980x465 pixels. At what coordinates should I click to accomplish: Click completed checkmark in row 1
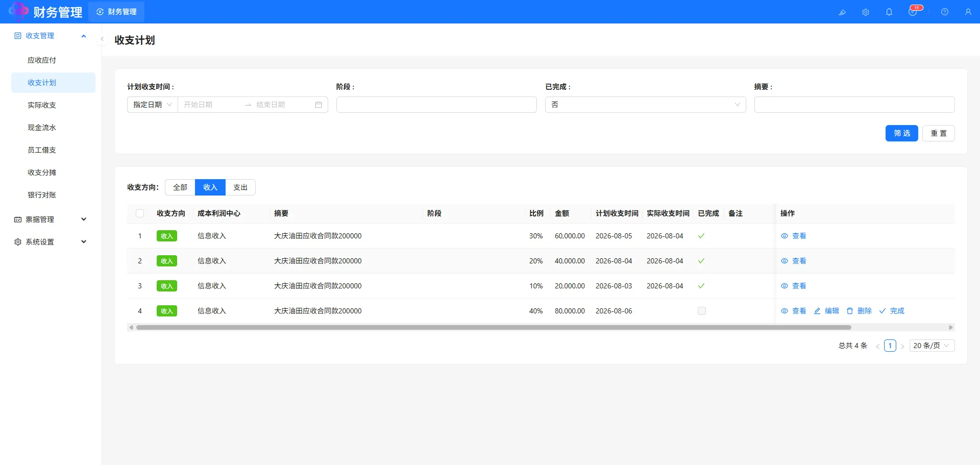pyautogui.click(x=701, y=236)
